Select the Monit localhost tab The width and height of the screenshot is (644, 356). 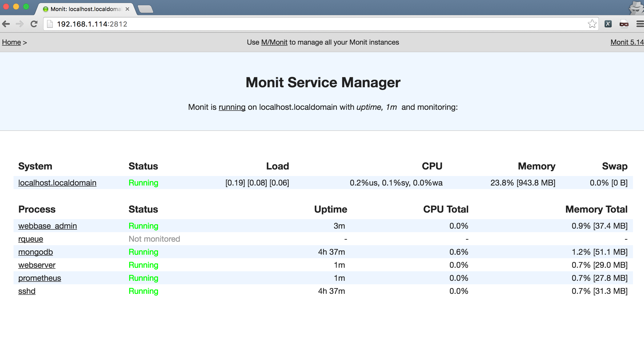pos(85,9)
